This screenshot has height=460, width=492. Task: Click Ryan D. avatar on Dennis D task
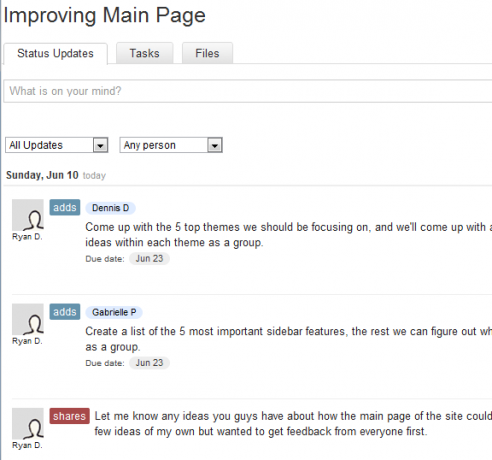(x=28, y=215)
